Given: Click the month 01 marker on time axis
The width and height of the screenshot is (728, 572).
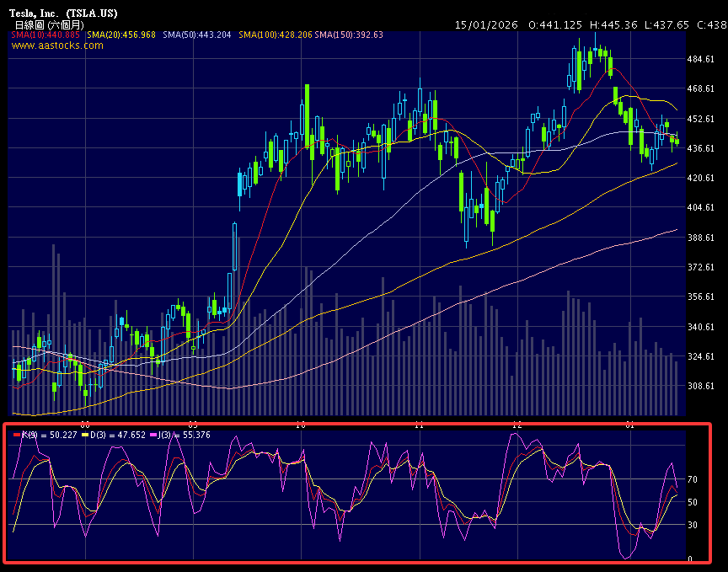Looking at the screenshot, I should pos(631,425).
